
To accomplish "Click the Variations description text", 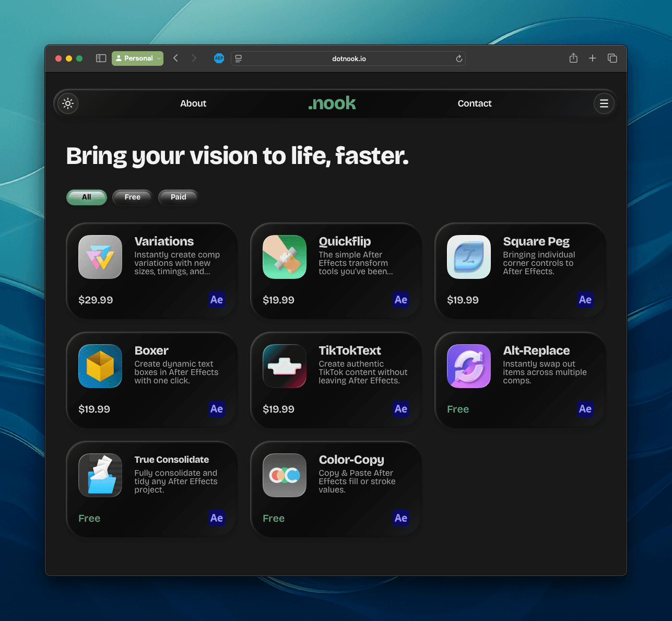I will pos(177,263).
